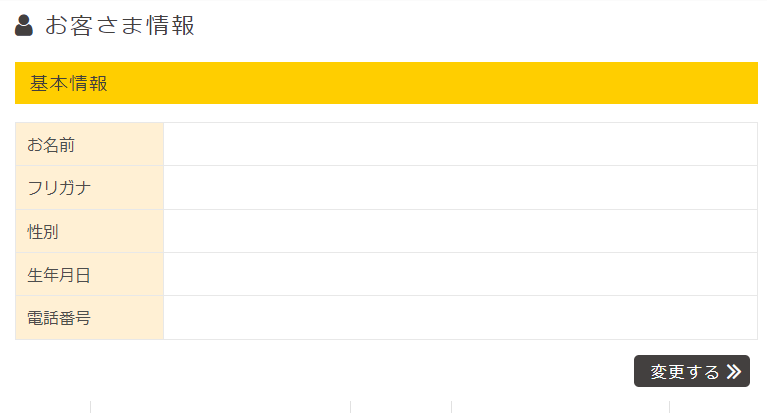767x413 pixels.
Task: Click the yellow section header bar
Action: (x=400, y=83)
